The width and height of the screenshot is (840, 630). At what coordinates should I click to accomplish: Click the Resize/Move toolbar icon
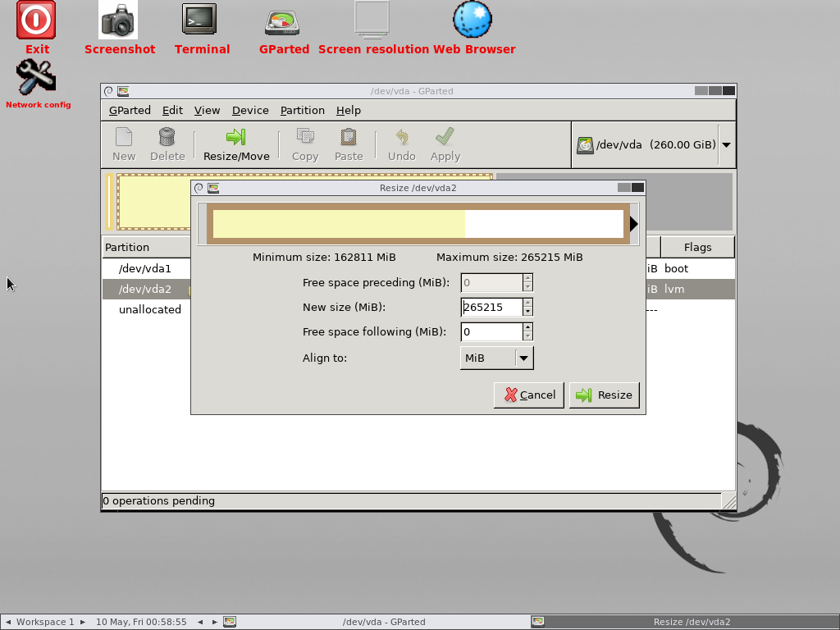point(236,144)
